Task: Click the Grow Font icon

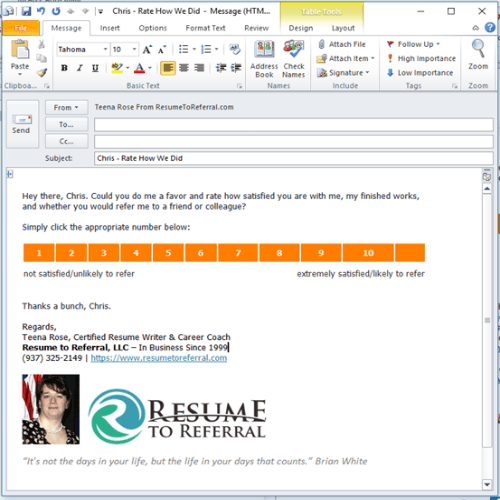Action: [x=147, y=50]
